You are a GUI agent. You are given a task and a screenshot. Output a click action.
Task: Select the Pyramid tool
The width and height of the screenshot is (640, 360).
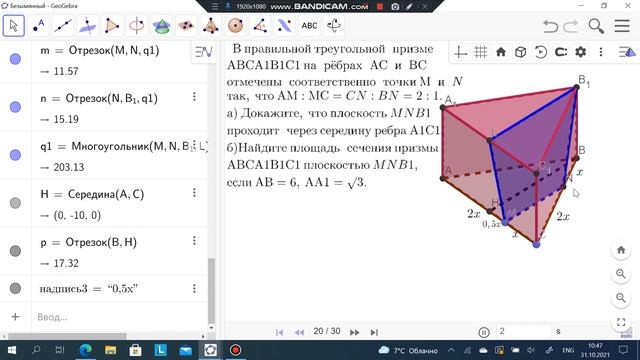point(211,26)
